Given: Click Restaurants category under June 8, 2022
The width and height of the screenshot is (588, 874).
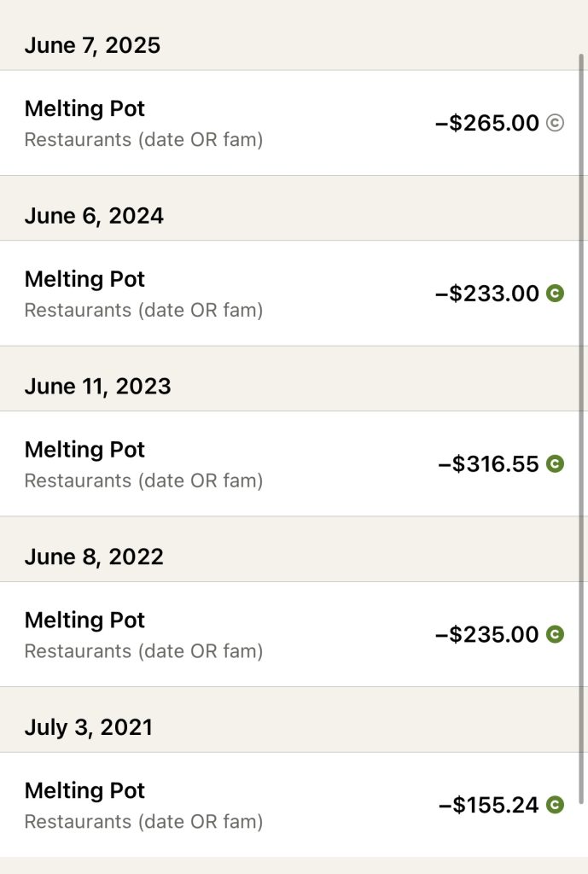Looking at the screenshot, I should (x=143, y=651).
